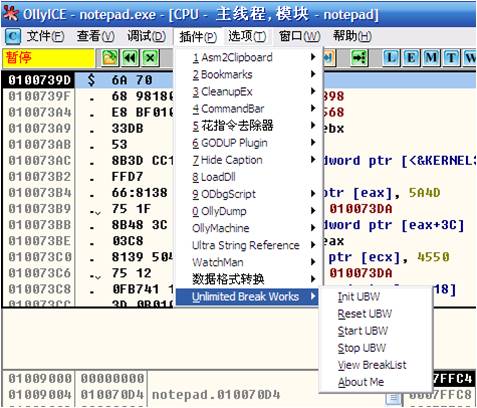The width and height of the screenshot is (477, 408).
Task: Choose Stop UBW from submenu
Action: point(376,348)
